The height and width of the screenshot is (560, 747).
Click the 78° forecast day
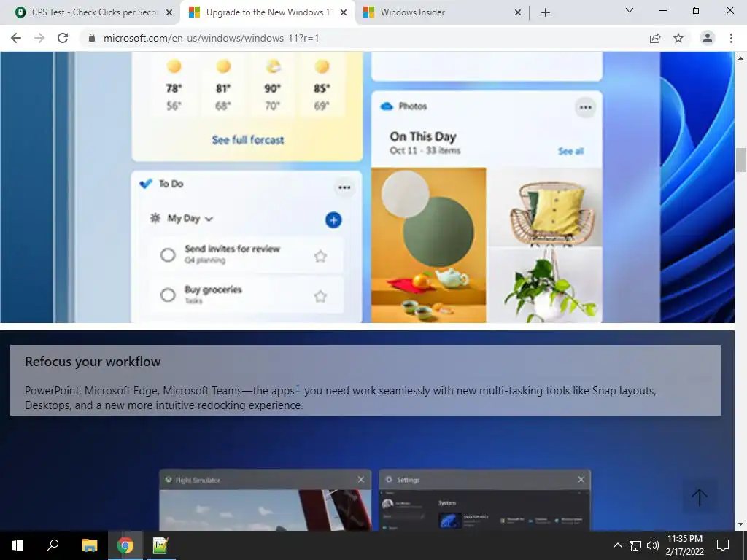pos(174,85)
